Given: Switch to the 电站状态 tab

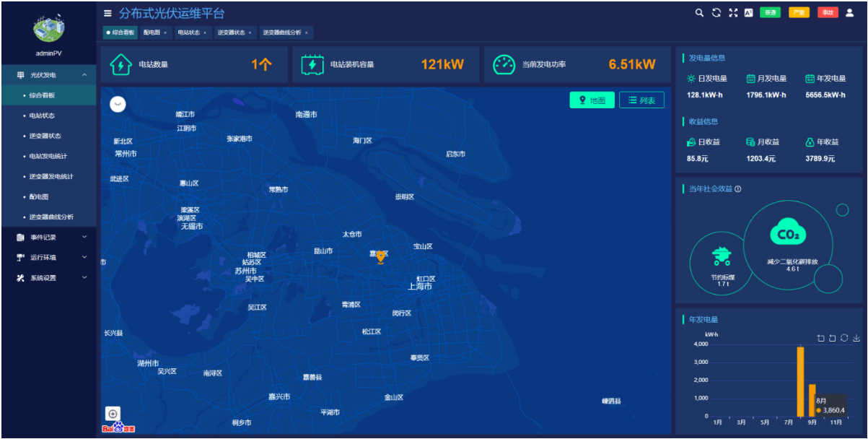Looking at the screenshot, I should click(x=188, y=32).
